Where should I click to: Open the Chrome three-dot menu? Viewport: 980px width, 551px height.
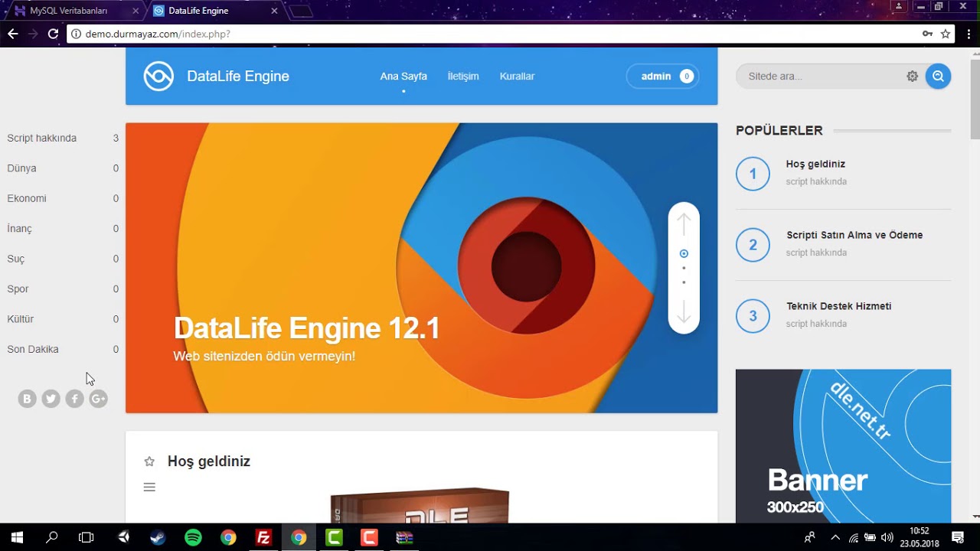pos(969,34)
